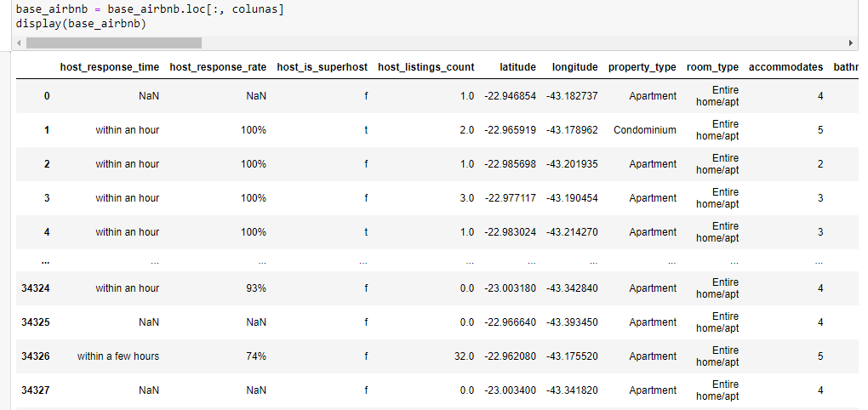Viewport: 868px width, 410px height.
Task: Click longitude value -43.341820
Action: click(572, 390)
